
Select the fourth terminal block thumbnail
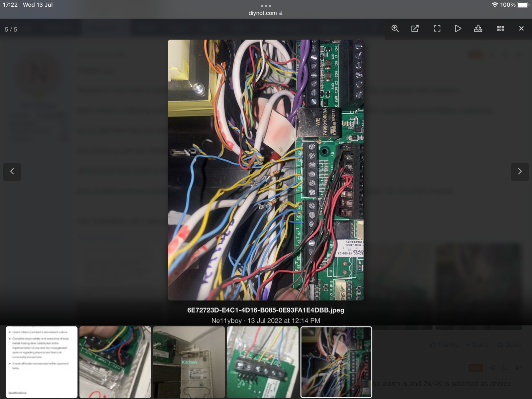(x=262, y=362)
